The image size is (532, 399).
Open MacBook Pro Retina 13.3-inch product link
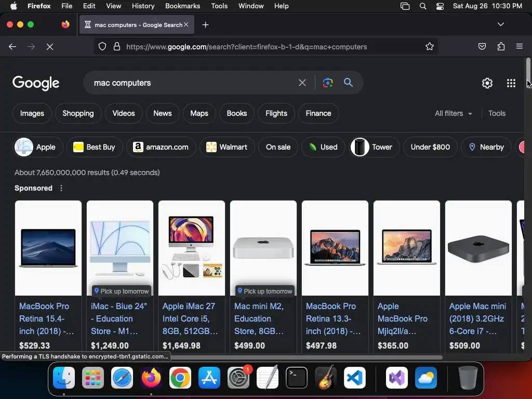click(x=333, y=318)
